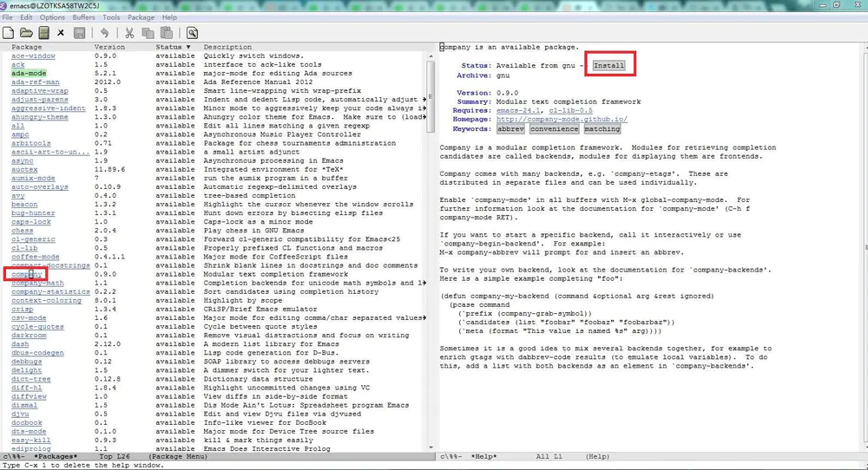The width and height of the screenshot is (868, 470).
Task: Open the context-coloring package entry
Action: (47, 301)
